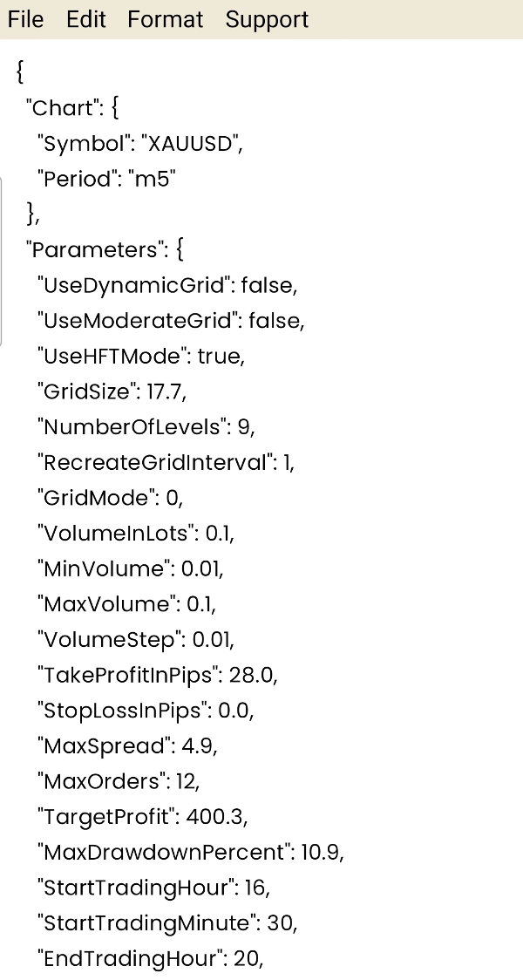Open the File menu
Screen dimensions: 523x980
pyautogui.click(x=25, y=19)
